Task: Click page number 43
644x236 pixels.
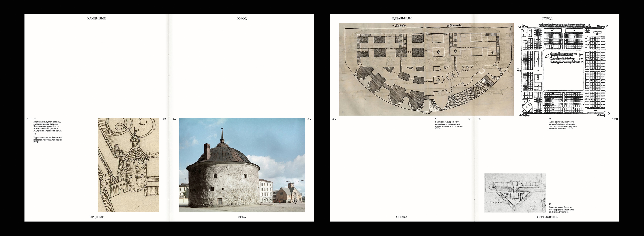Action: [174, 119]
